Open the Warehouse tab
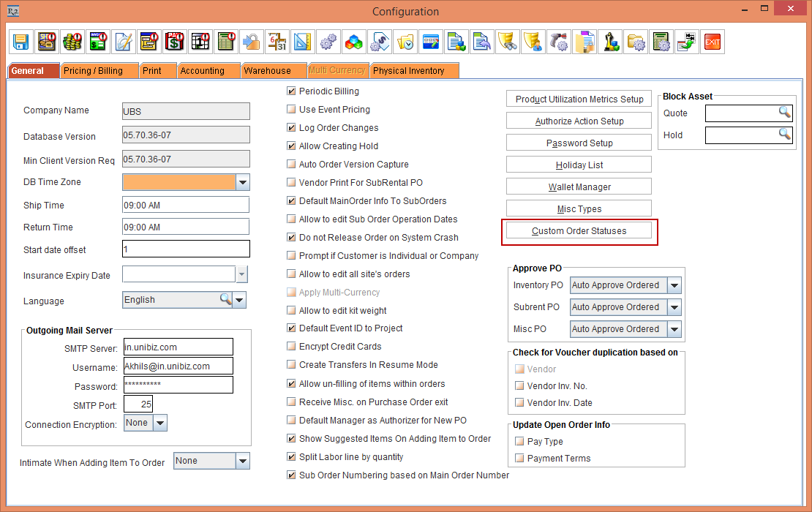Image resolution: width=812 pixels, height=512 pixels. [x=267, y=71]
